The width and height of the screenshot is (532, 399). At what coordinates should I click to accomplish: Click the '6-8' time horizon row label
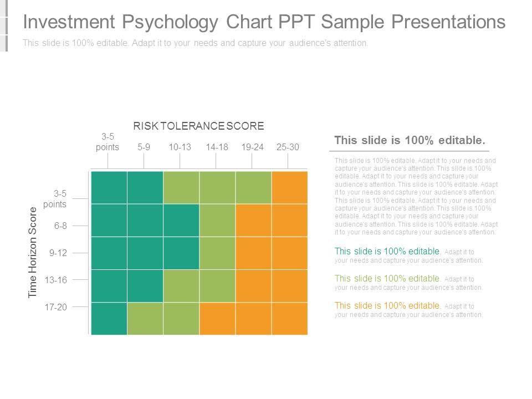(60, 226)
